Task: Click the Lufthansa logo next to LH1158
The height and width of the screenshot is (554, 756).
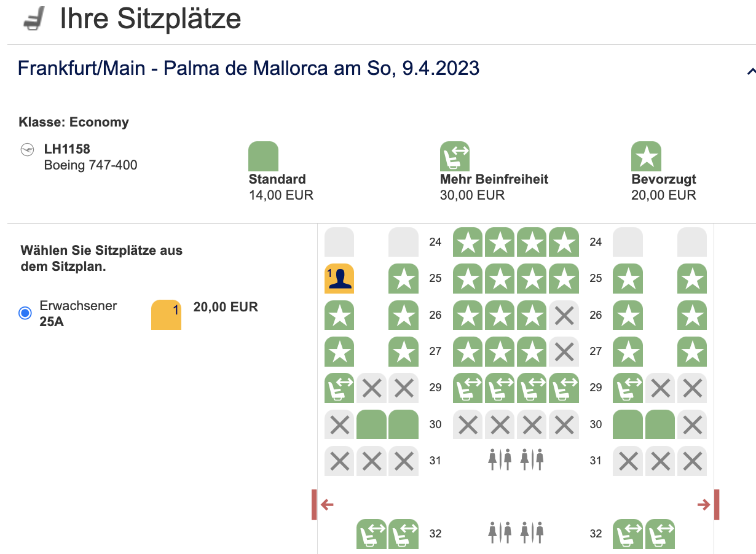Action: [28, 149]
